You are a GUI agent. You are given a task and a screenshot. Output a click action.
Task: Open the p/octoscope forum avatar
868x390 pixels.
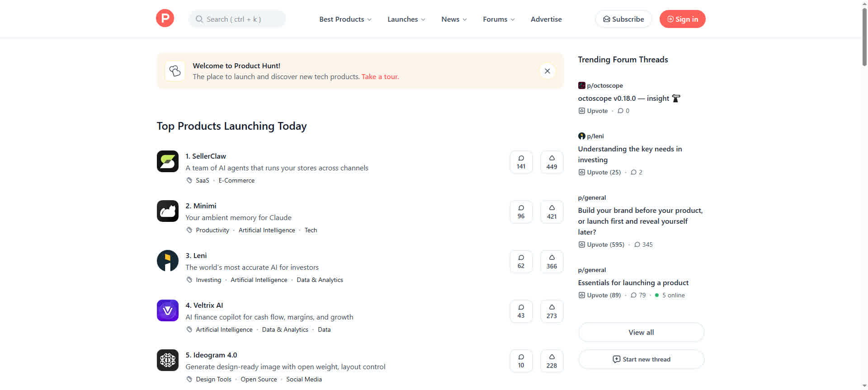pos(582,85)
